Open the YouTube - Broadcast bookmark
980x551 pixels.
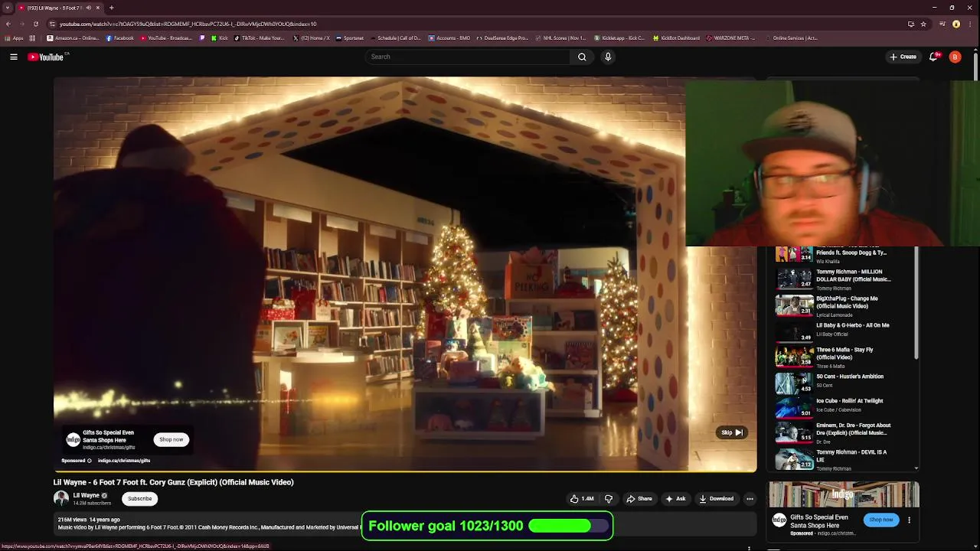coord(165,37)
